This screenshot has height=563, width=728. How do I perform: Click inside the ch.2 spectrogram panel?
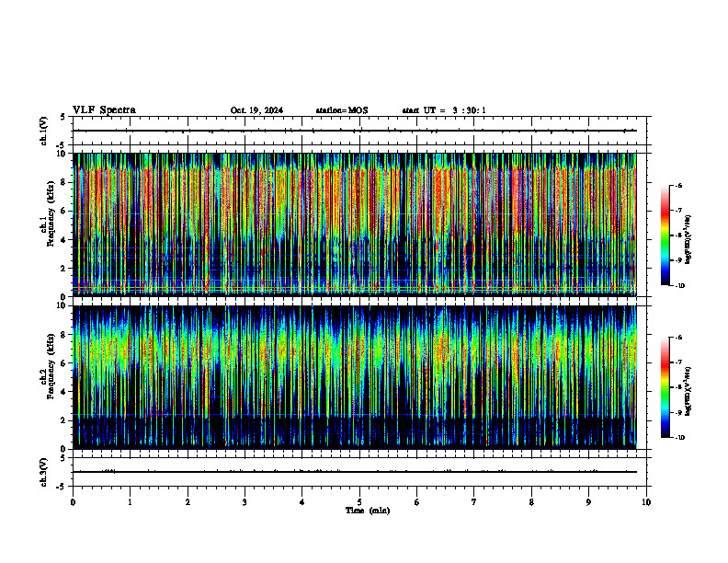click(355, 377)
